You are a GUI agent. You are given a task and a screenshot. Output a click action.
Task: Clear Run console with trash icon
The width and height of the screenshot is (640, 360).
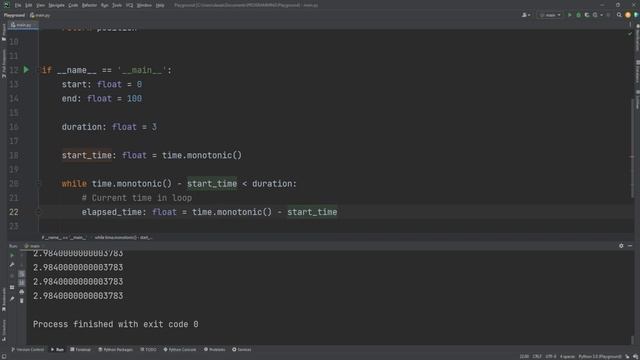coord(22,300)
